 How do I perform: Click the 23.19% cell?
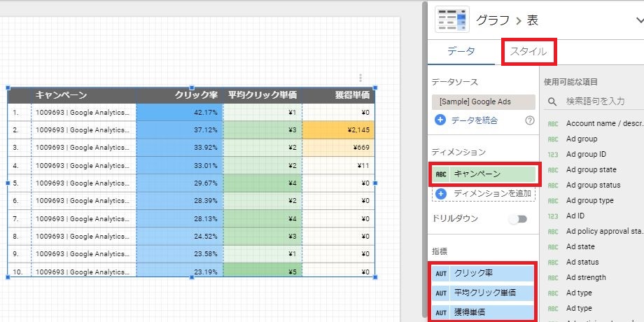(179, 272)
